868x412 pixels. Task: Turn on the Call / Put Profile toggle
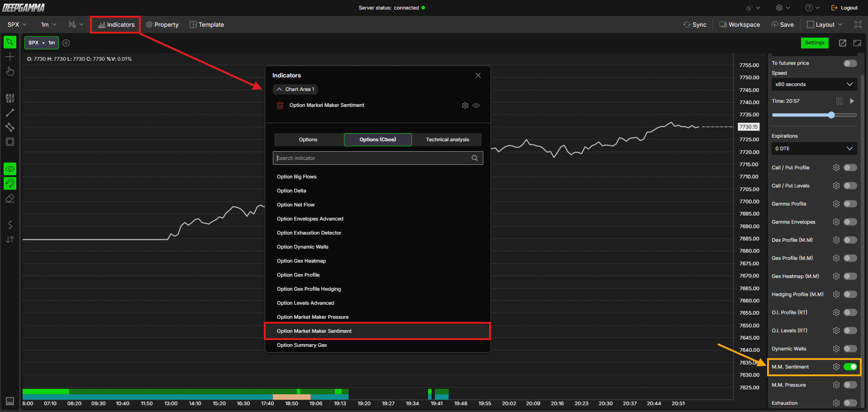pyautogui.click(x=850, y=168)
